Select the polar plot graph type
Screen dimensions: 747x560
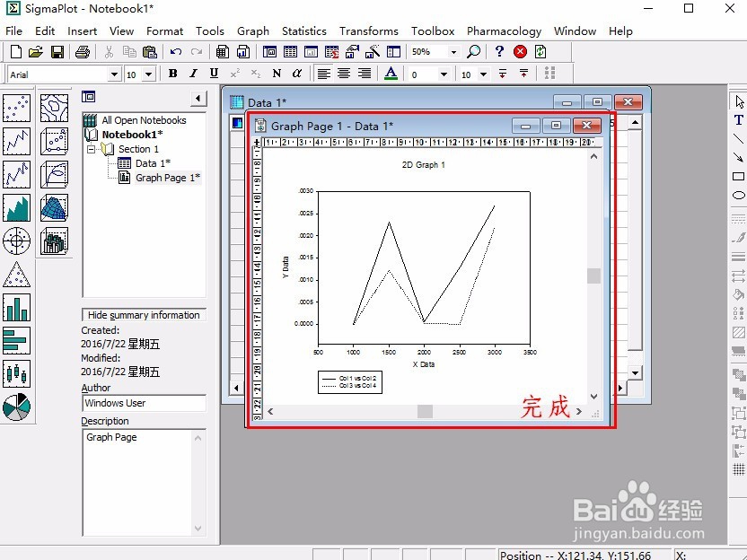(x=17, y=241)
